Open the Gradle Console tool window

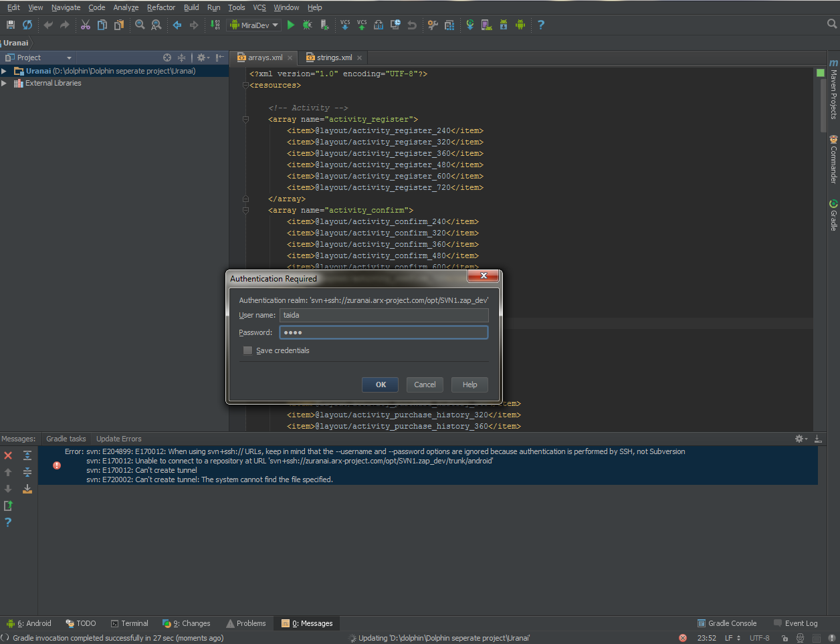tap(727, 623)
